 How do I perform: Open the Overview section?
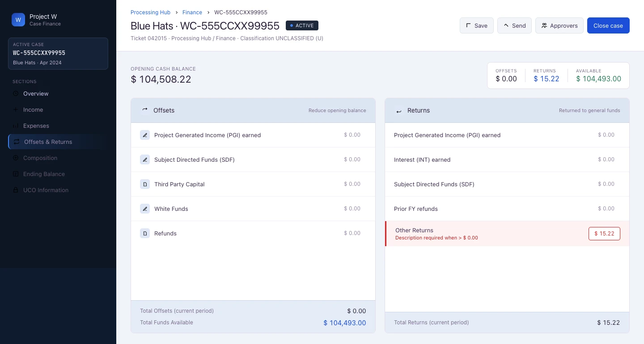58,94
